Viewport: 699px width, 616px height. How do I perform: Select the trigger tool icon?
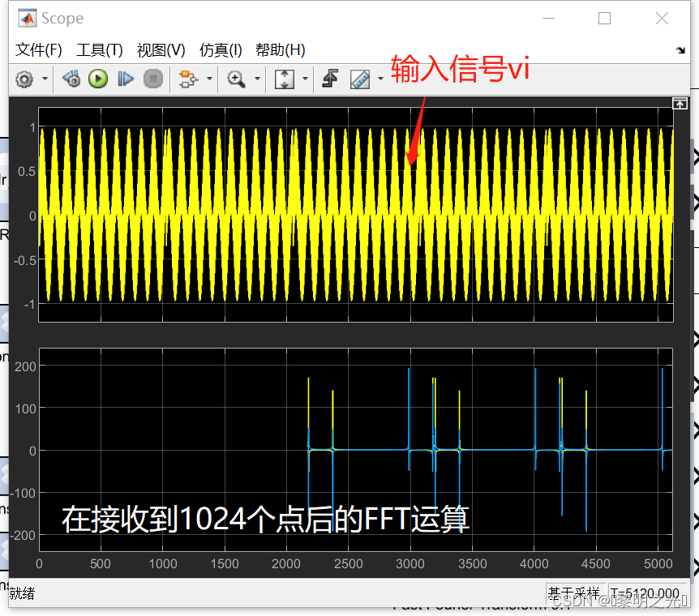(332, 79)
